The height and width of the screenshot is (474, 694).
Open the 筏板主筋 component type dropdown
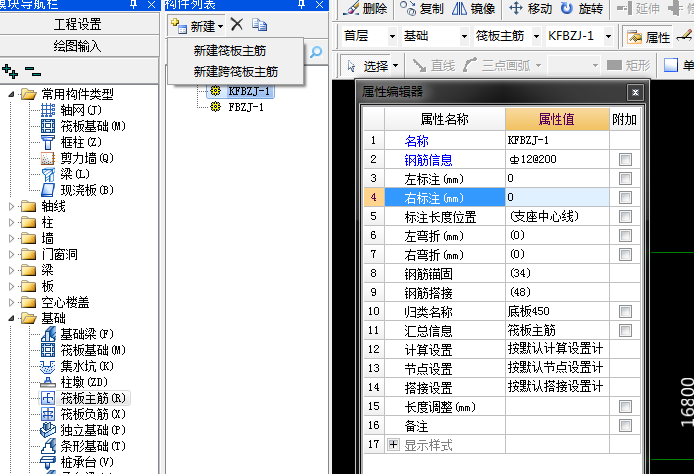point(536,36)
